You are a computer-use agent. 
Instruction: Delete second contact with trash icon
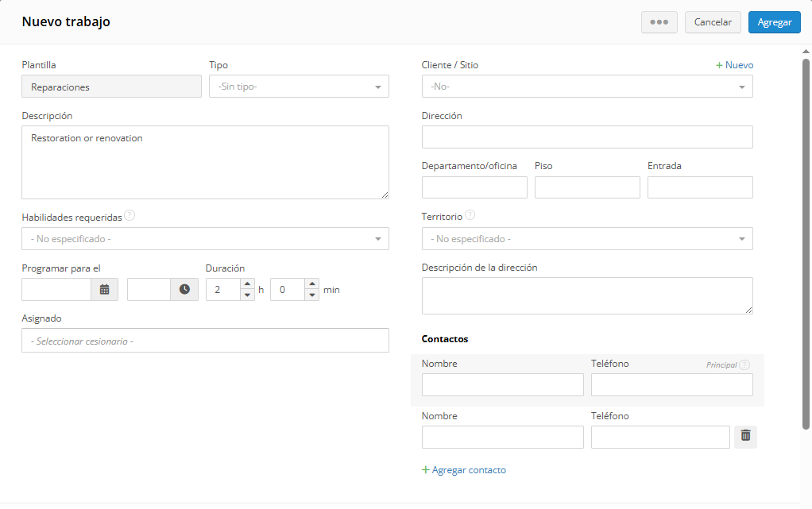(746, 437)
